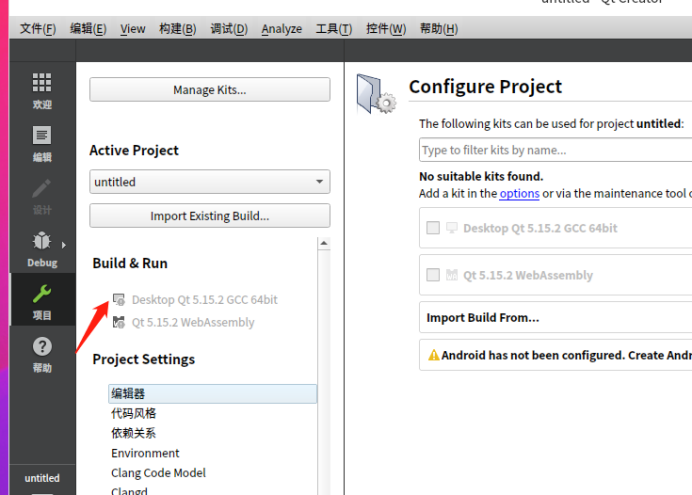Select Clang Code Model in Project Settings

click(158, 473)
